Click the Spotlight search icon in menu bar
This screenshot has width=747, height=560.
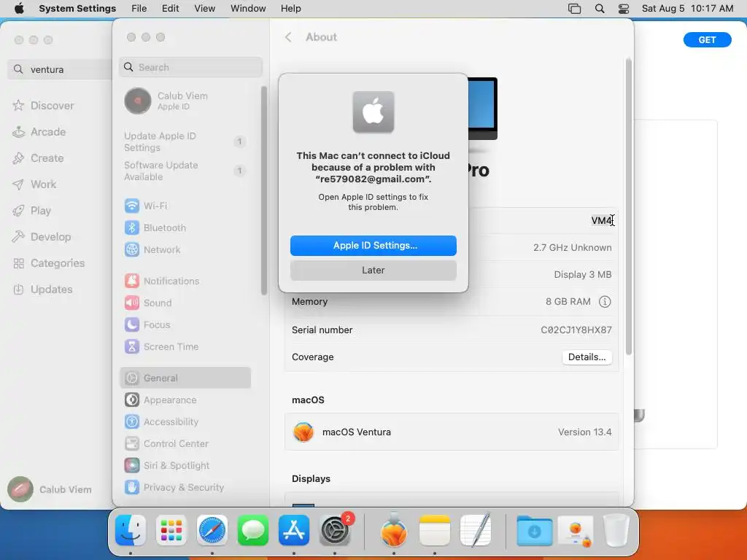[600, 9]
